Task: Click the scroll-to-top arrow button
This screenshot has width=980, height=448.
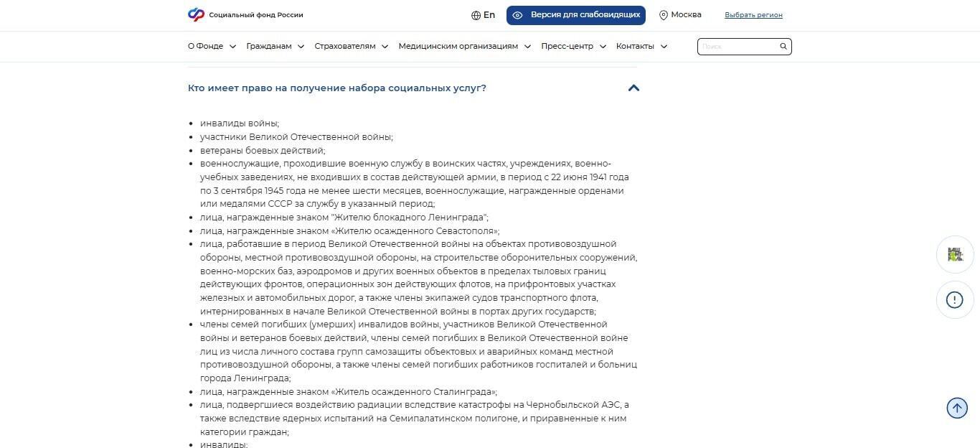Action: click(x=957, y=408)
